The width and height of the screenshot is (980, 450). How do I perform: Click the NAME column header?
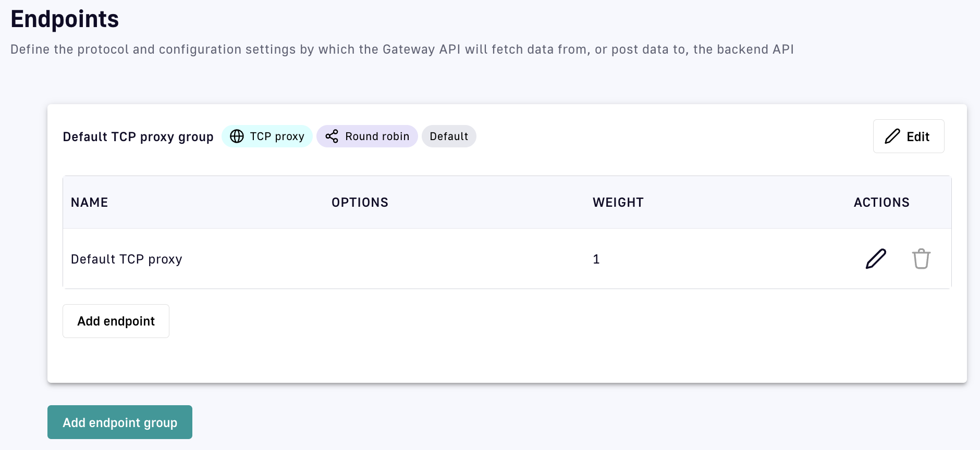pos(90,203)
